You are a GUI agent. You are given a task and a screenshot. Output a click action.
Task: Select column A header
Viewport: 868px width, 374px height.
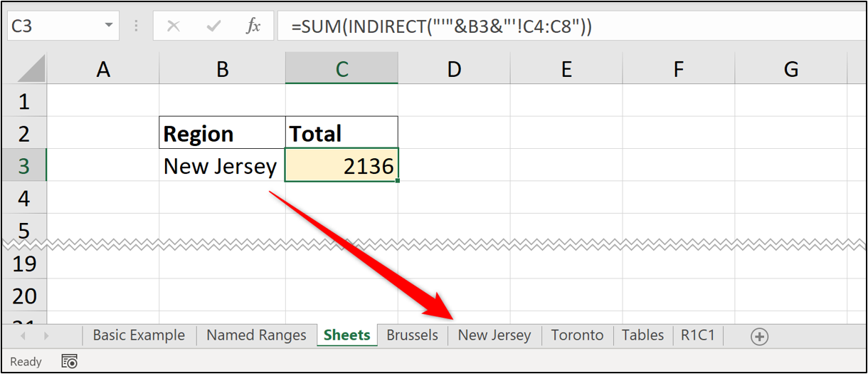pyautogui.click(x=103, y=69)
